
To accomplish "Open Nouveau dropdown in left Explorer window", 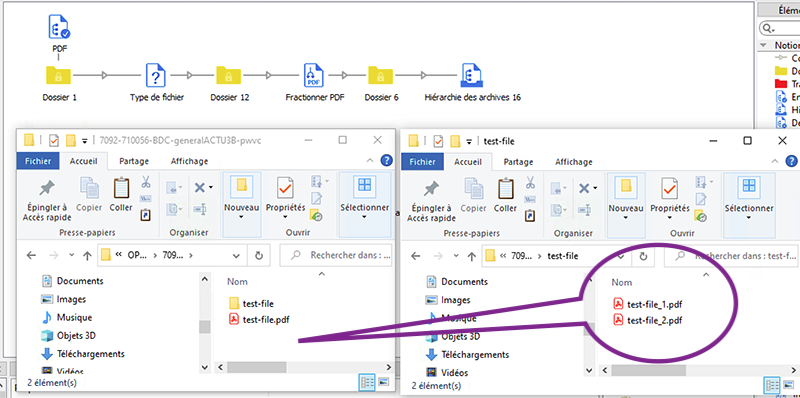I will [x=242, y=217].
